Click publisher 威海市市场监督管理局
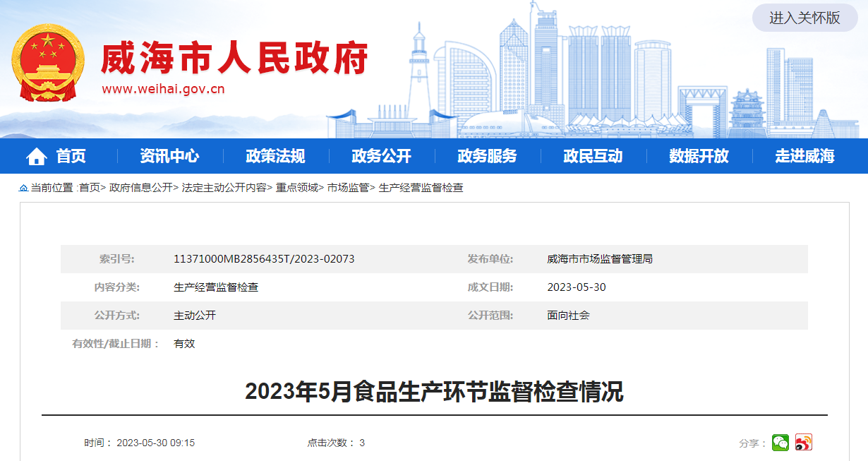868x461 pixels. 600,259
